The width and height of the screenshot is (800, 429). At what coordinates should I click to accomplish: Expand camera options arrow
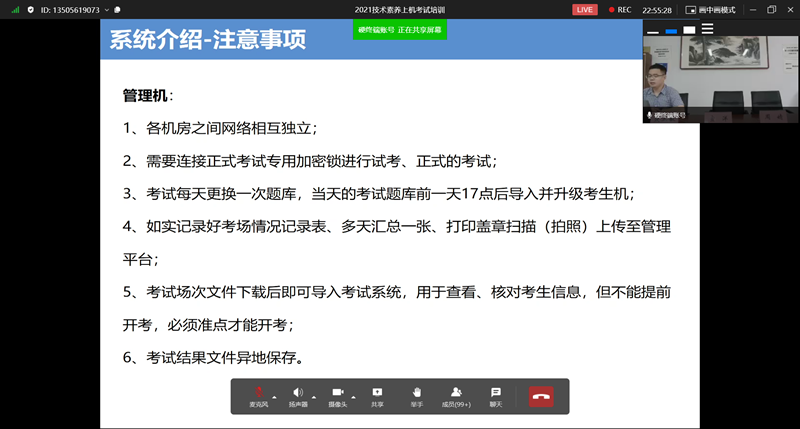coord(353,397)
